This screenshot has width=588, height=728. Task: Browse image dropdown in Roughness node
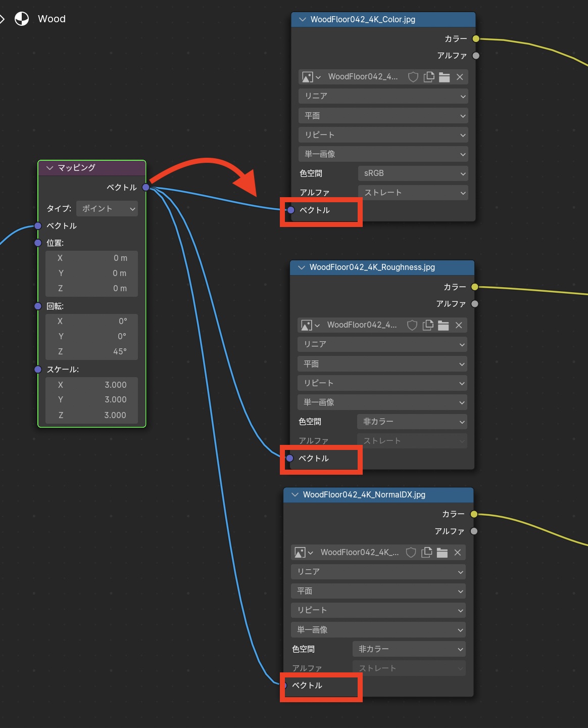(x=310, y=325)
